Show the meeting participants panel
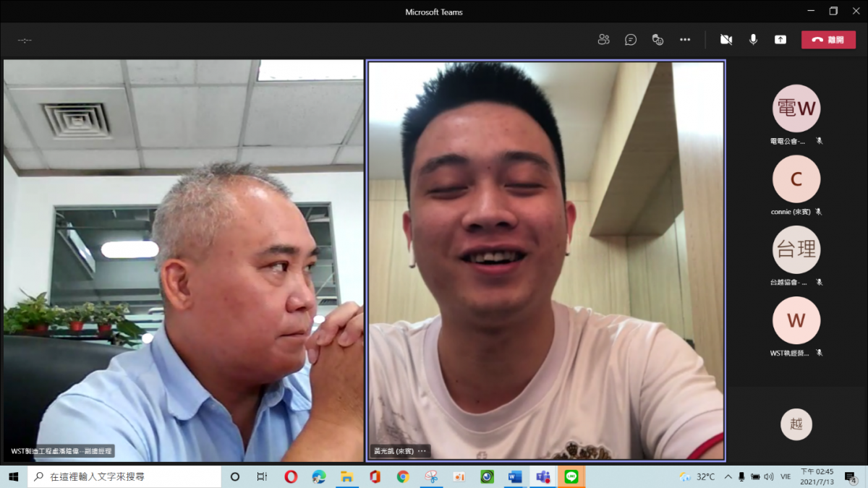The image size is (868, 488). pyautogui.click(x=603, y=40)
